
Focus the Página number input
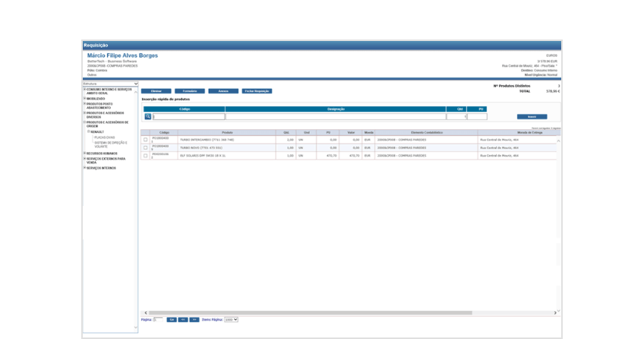click(158, 320)
